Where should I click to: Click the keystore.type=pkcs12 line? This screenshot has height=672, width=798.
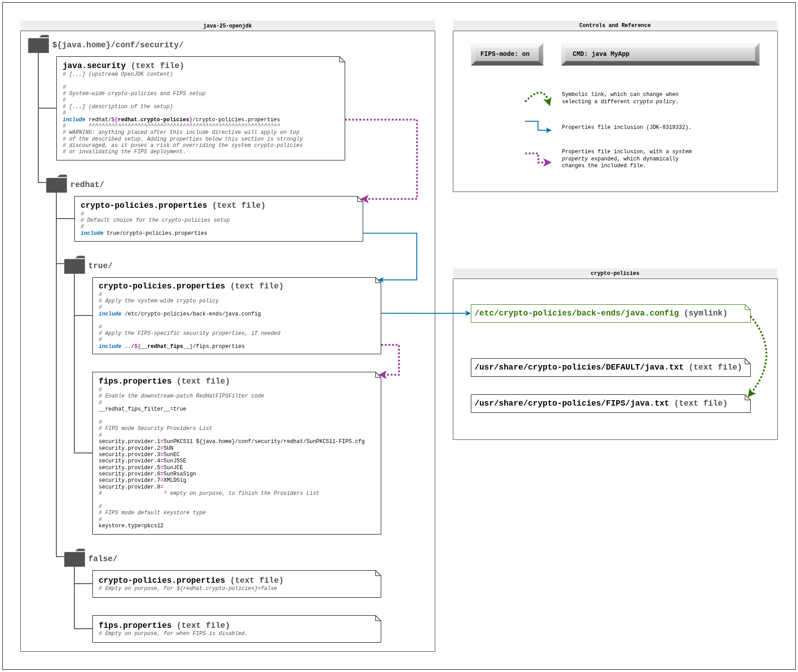point(131,526)
